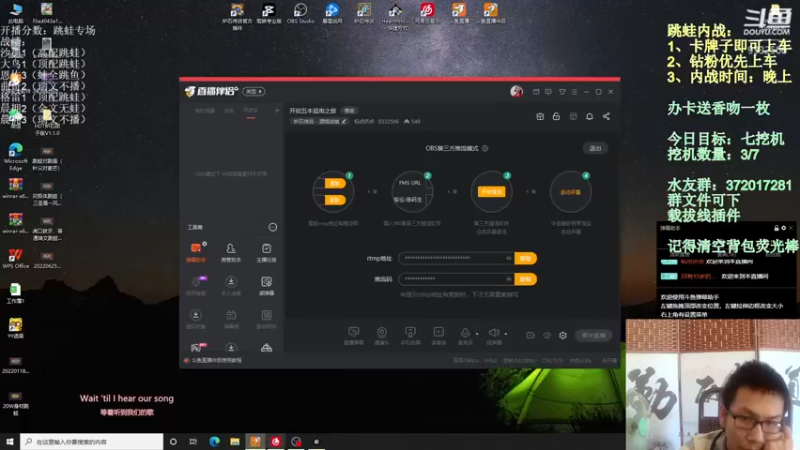Click the stream key field
800x450 pixels.
[456, 279]
